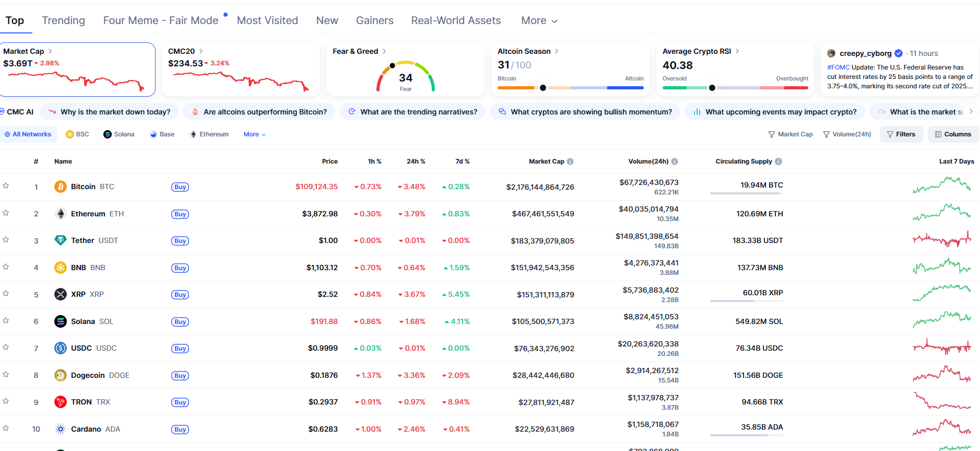Toggle the watchlist star for TRON

click(x=6, y=401)
